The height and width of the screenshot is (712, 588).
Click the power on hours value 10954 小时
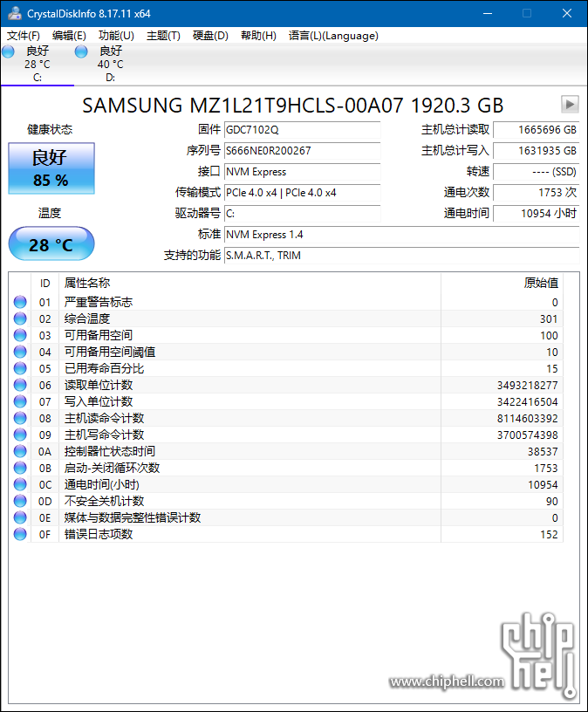(x=537, y=214)
